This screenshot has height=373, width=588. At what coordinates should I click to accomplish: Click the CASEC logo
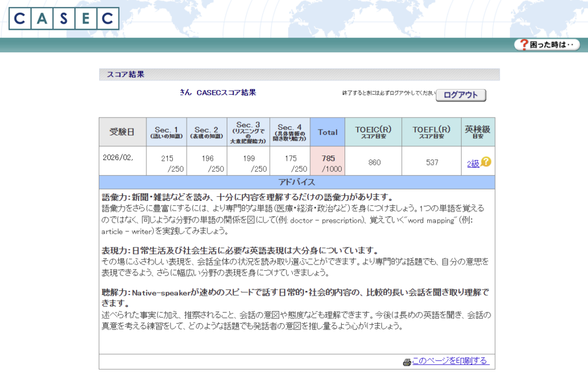64,18
